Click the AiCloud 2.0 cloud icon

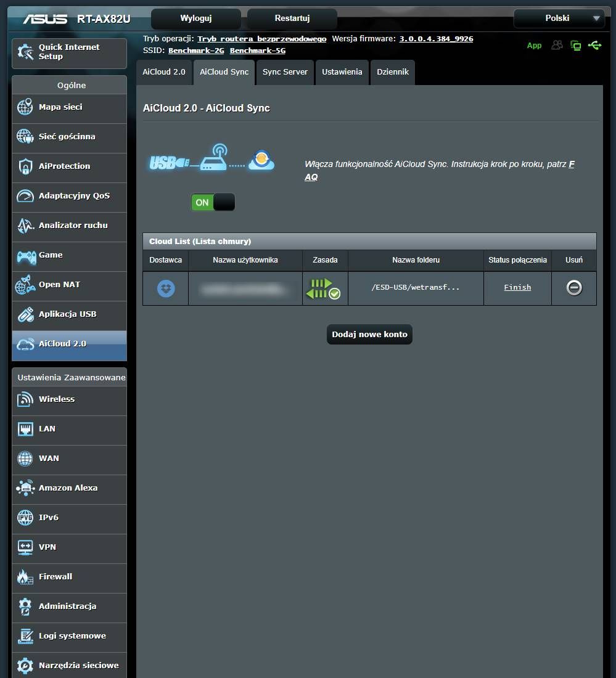25,344
